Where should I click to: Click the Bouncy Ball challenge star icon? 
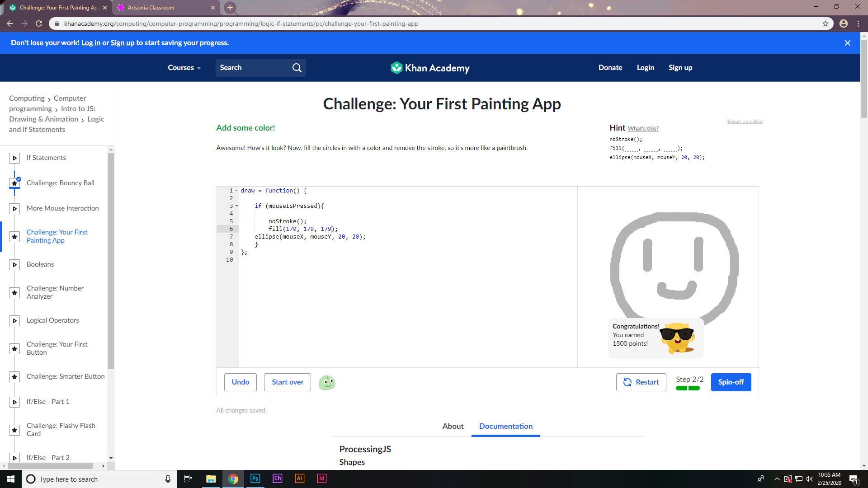point(14,183)
